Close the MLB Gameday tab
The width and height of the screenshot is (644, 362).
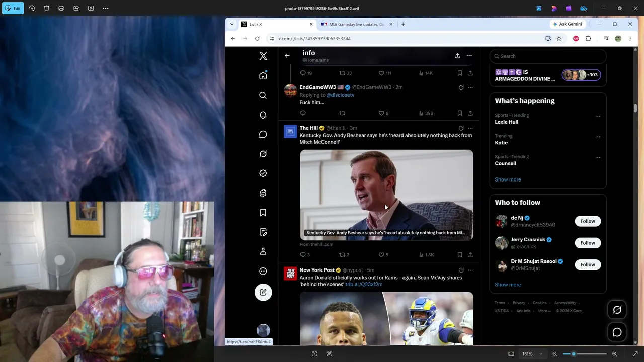(x=390, y=24)
